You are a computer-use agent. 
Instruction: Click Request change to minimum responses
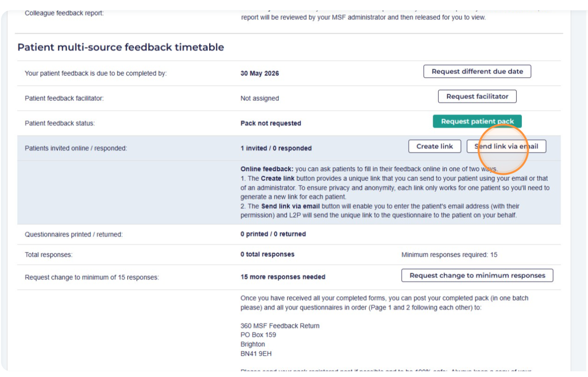pos(477,276)
